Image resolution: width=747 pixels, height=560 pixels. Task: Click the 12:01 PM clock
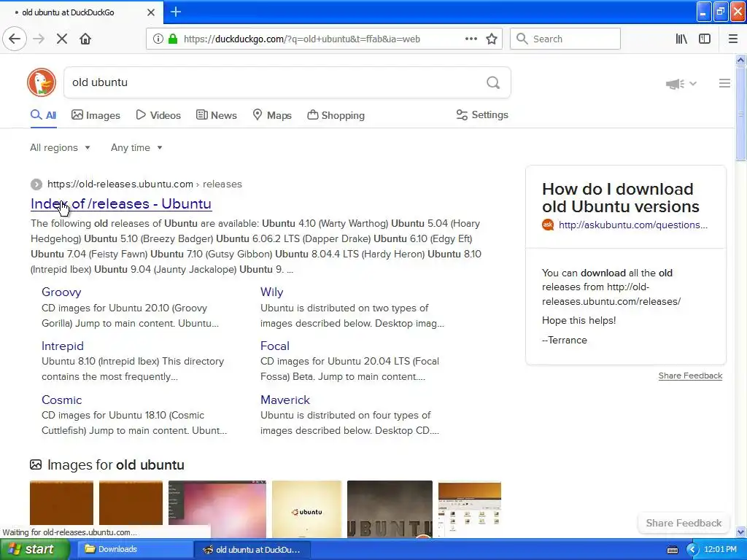720,550
